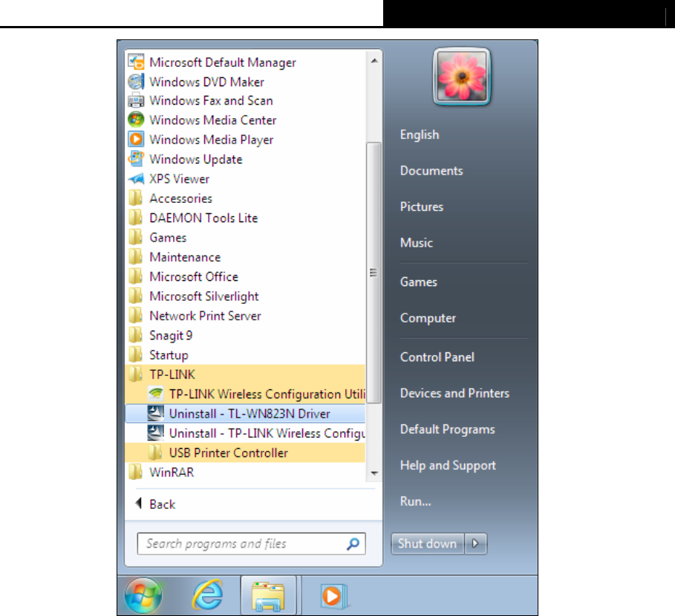Select 'DAEMON Tools Lite' folder name
675x616 pixels.
click(x=203, y=218)
